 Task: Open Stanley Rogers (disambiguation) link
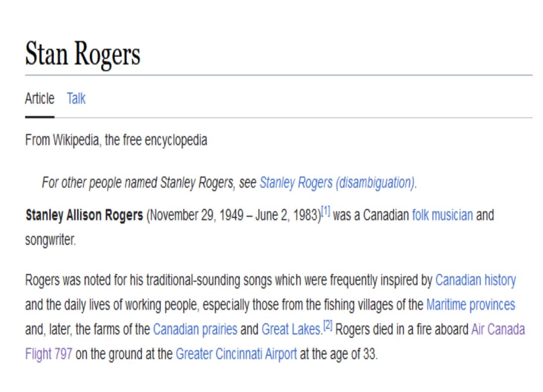tap(337, 183)
